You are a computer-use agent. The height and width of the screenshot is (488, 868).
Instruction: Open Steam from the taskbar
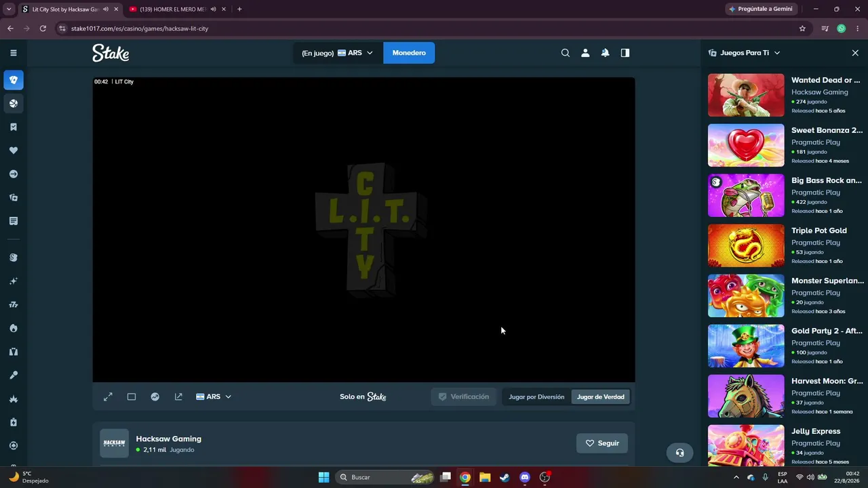coord(505,477)
